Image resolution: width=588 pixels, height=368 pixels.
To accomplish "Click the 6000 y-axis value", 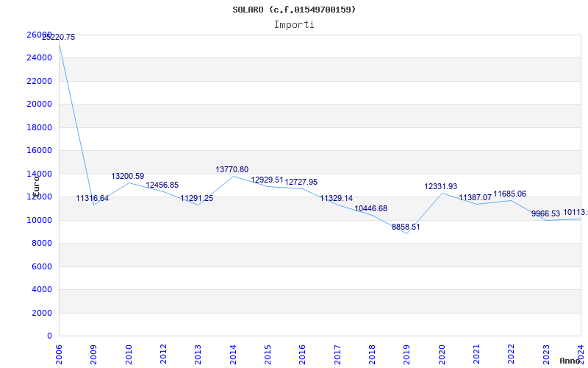I will point(42,266).
